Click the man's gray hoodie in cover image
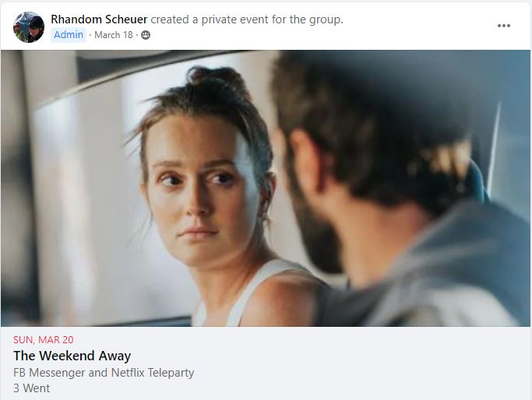Viewport: 532px width, 400px height. tap(441, 271)
